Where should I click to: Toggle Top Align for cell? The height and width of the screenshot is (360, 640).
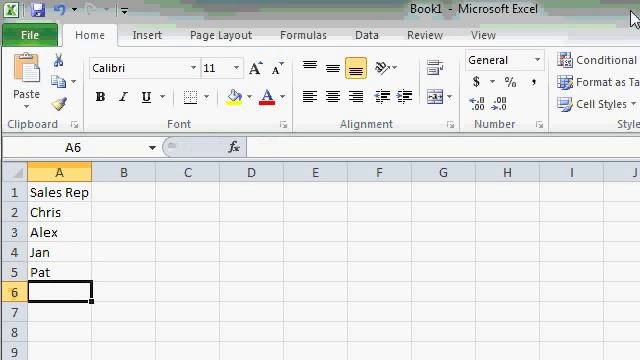click(310, 67)
